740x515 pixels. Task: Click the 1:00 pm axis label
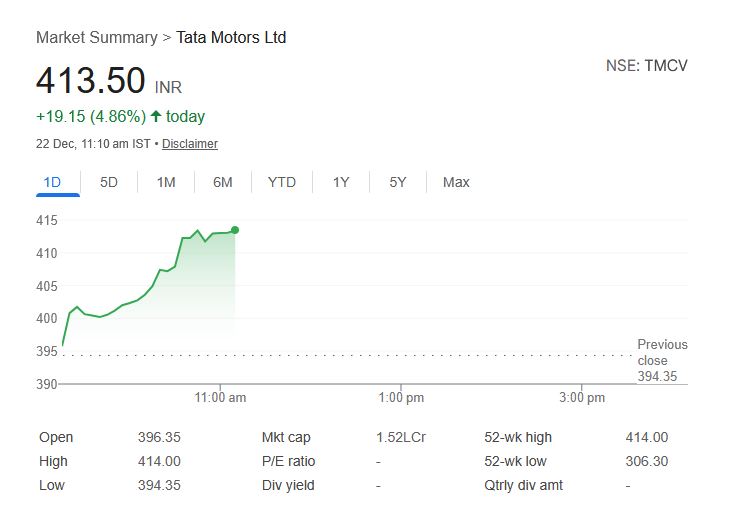tap(401, 398)
